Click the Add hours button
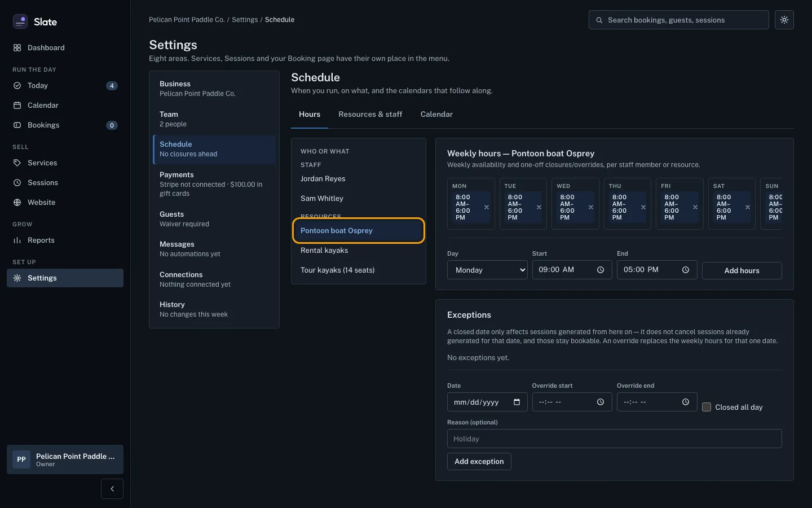Screen dimensions: 812x508 742,270
